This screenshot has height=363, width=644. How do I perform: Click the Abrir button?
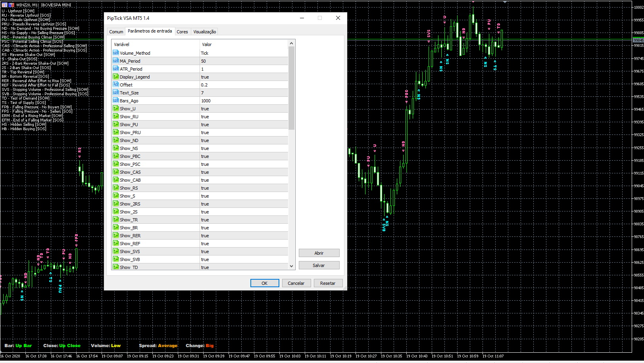click(319, 253)
